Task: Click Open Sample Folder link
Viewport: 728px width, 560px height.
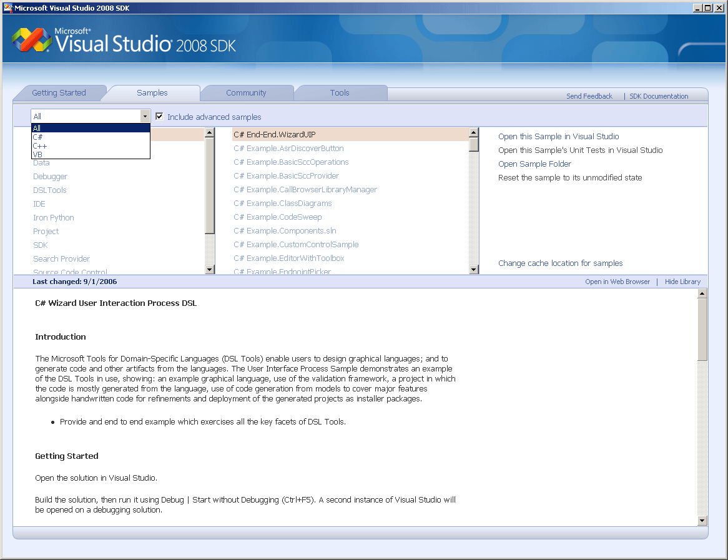Action: tap(534, 164)
